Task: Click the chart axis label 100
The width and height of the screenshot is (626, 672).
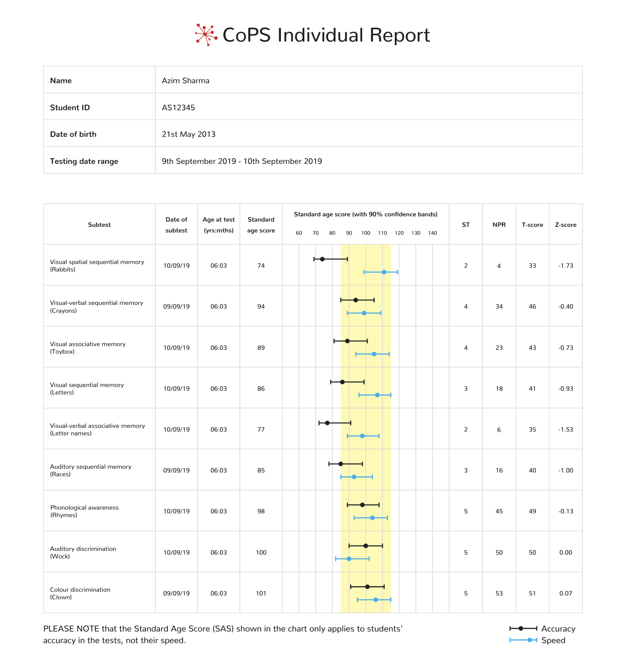Action: [366, 233]
